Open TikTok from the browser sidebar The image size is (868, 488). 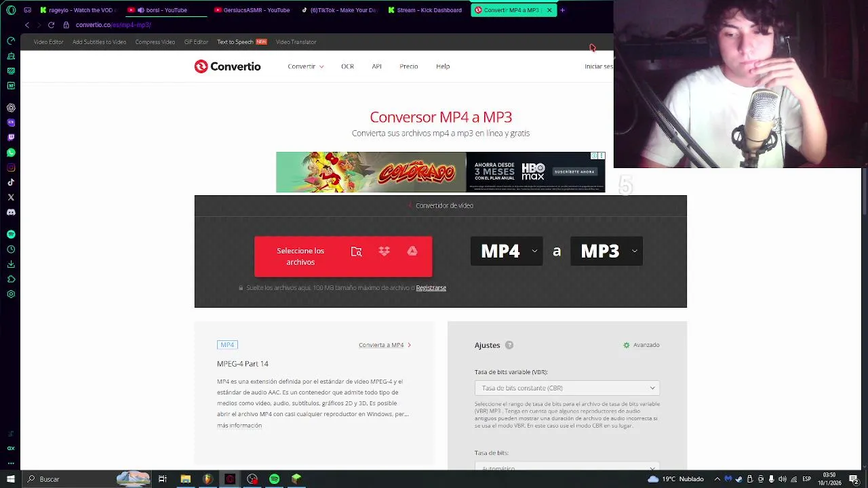[11, 182]
